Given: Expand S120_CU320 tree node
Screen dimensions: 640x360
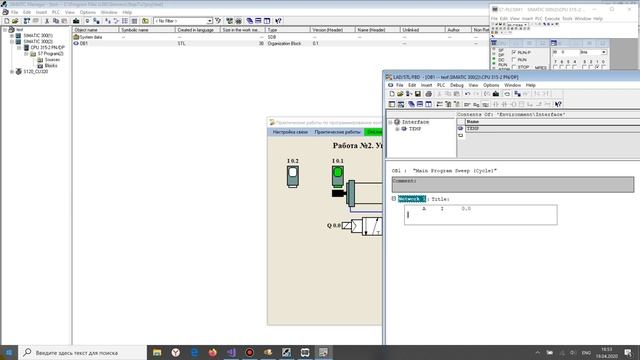Looking at the screenshot, I should (x=12, y=71).
